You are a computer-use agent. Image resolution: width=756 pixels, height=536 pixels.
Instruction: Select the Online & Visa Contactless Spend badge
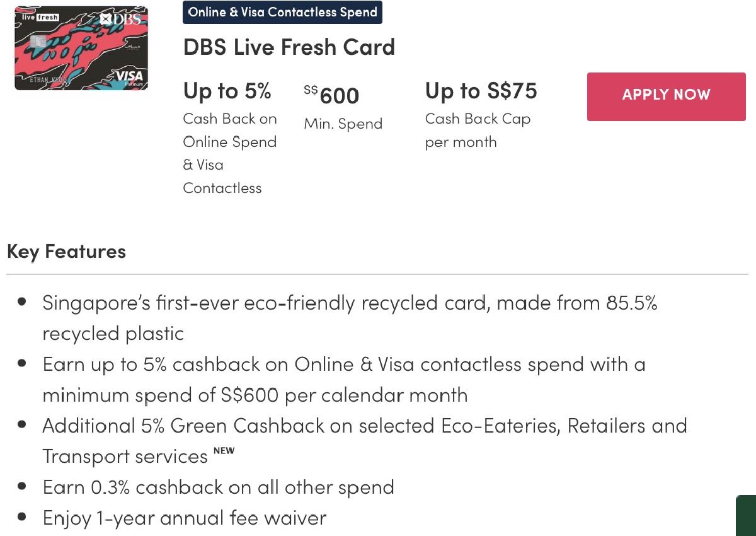(x=282, y=13)
